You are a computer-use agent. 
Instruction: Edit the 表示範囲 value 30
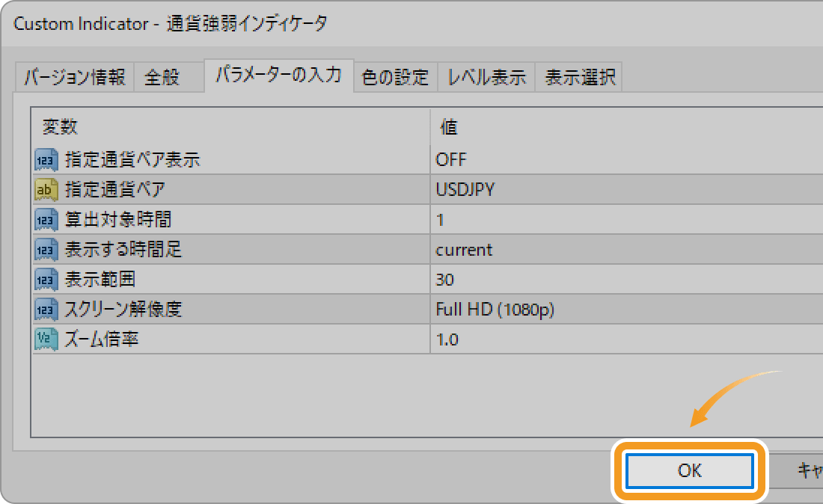[627, 280]
